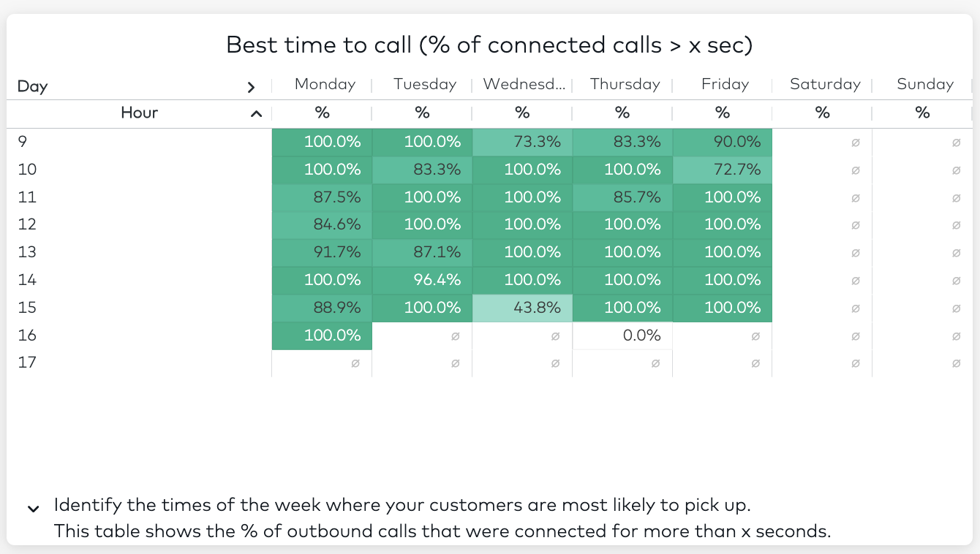Select the hour 9 row label

pyautogui.click(x=23, y=142)
